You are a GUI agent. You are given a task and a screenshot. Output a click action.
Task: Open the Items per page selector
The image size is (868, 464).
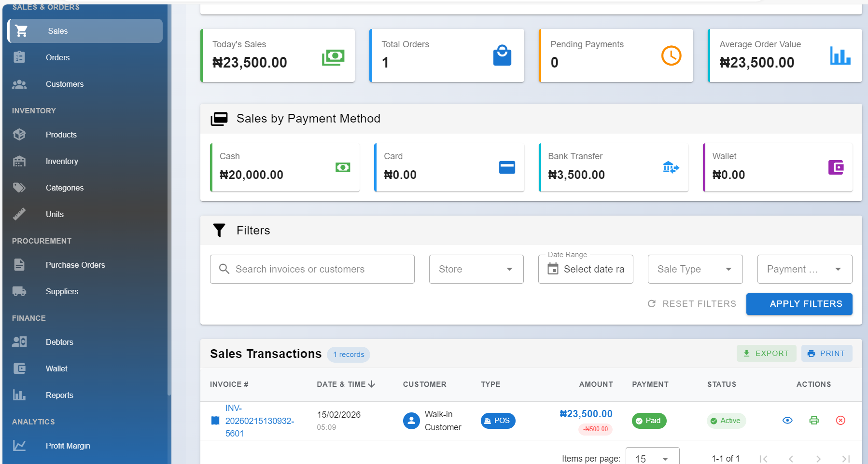tap(652, 458)
